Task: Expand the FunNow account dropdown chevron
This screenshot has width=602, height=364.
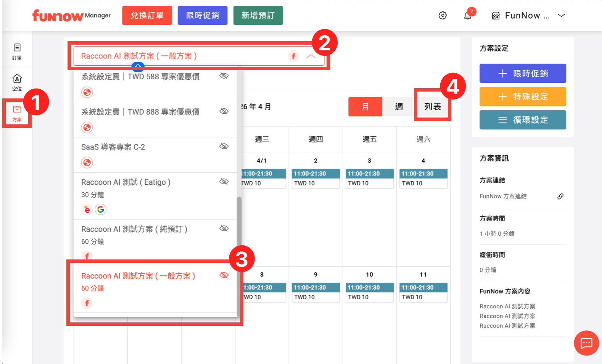Action: pos(561,16)
